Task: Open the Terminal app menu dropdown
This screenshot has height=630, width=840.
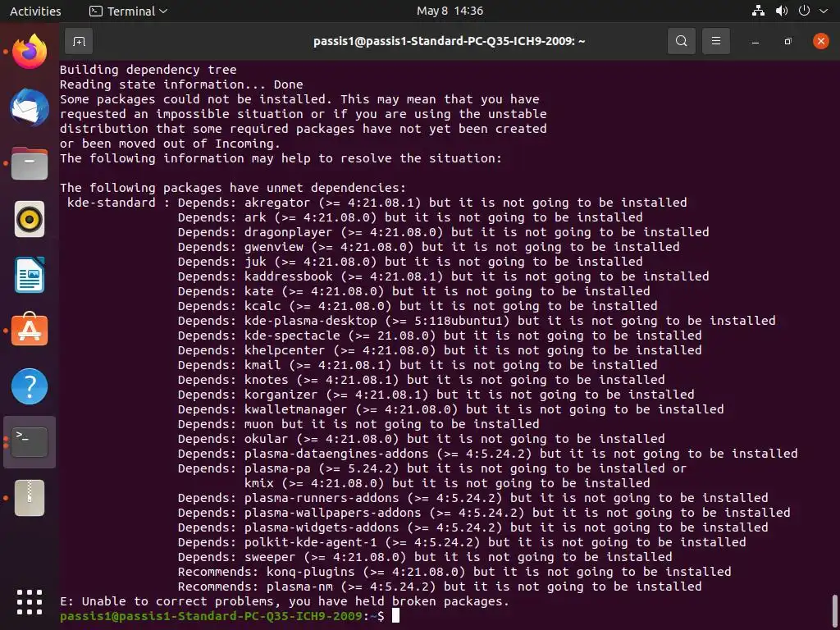Action: tap(129, 11)
